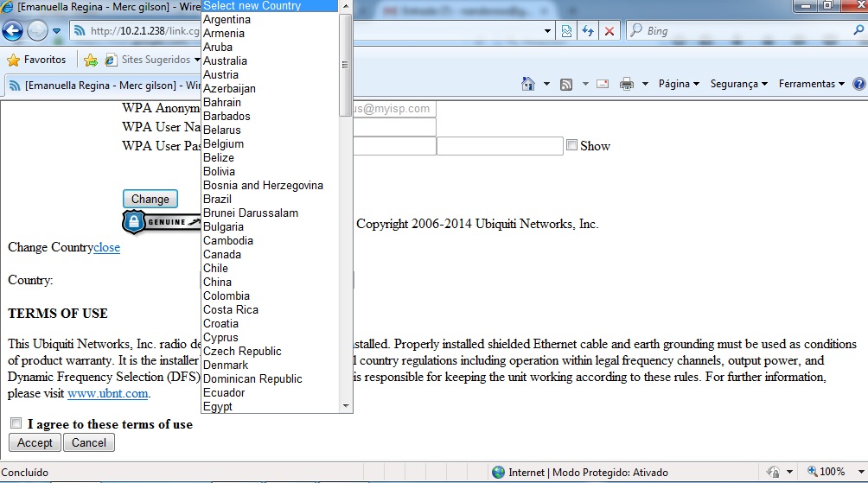Click in the Bing search box

tap(742, 31)
